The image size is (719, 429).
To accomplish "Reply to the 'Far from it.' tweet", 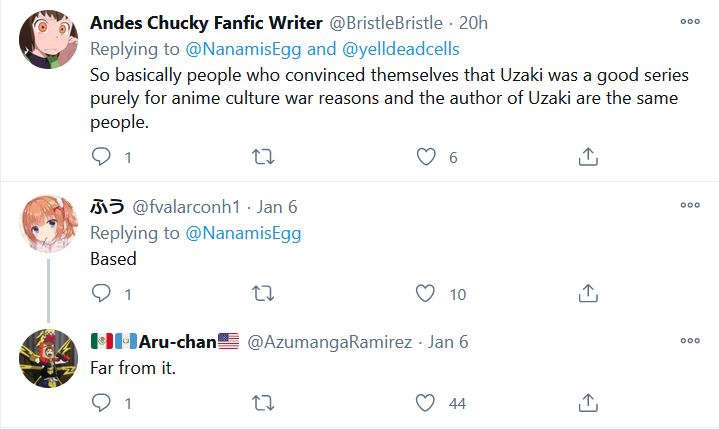I will coord(101,403).
